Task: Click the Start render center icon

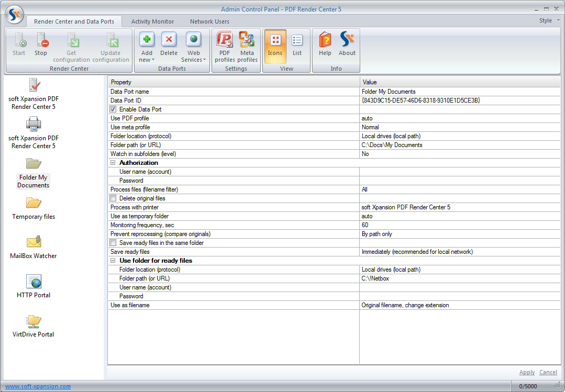Action: click(x=19, y=44)
